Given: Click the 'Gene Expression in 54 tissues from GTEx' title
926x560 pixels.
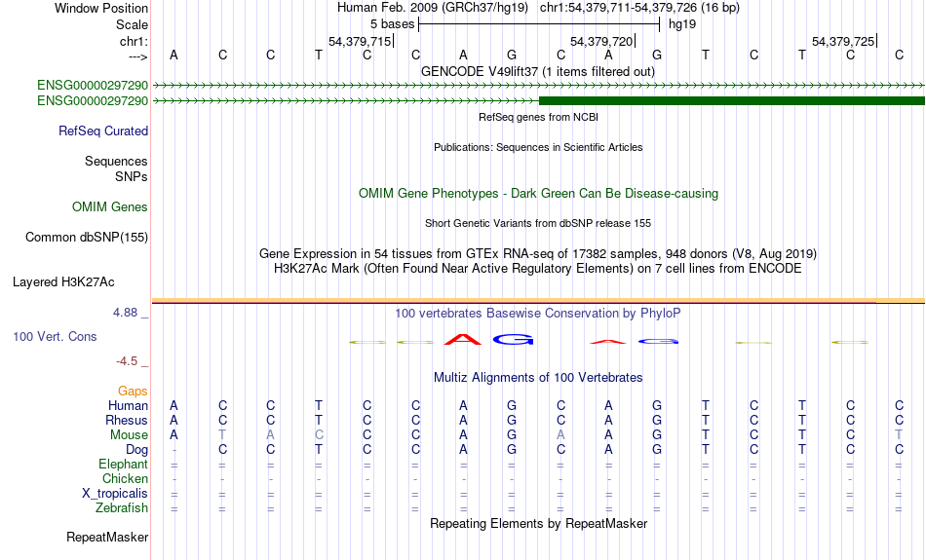Looking at the screenshot, I should (538, 254).
